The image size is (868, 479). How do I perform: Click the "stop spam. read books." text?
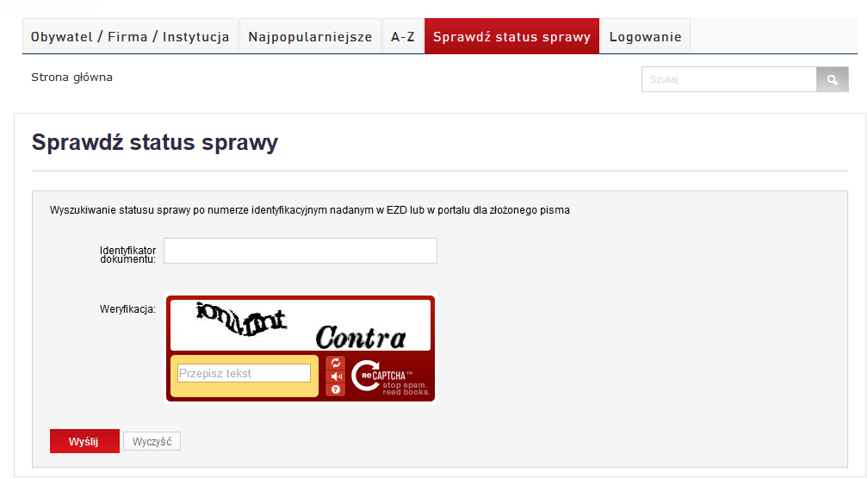click(406, 389)
